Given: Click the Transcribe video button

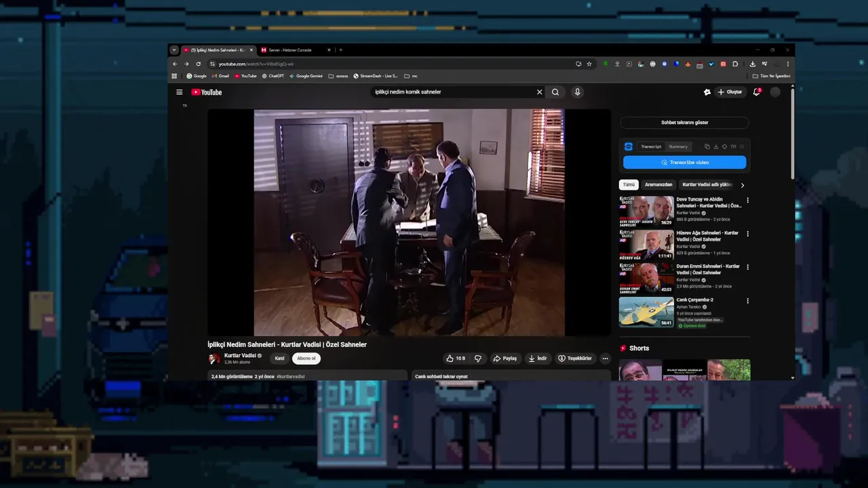Looking at the screenshot, I should 685,163.
